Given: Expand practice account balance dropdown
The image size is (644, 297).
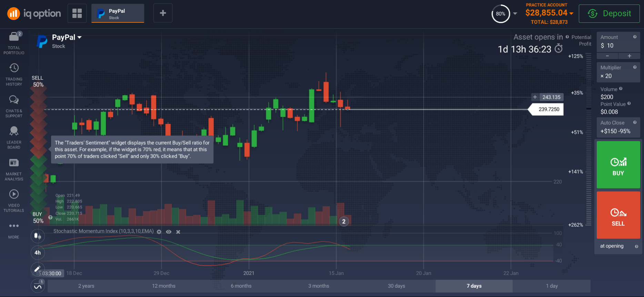Looking at the screenshot, I should pyautogui.click(x=571, y=13).
